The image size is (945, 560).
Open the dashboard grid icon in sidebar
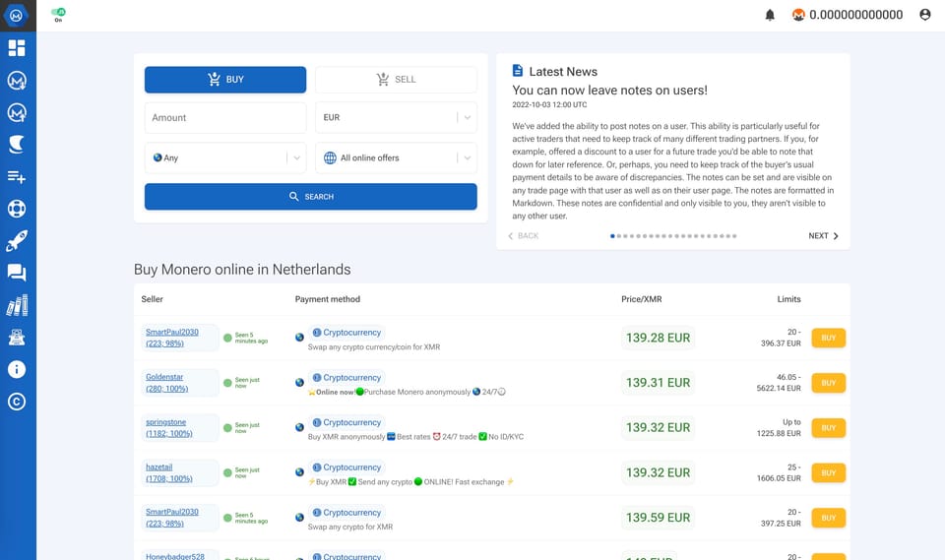pos(17,47)
